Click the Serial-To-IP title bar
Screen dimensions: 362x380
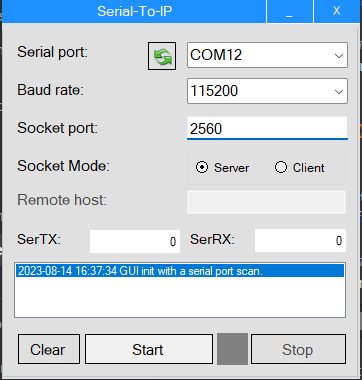tap(134, 11)
